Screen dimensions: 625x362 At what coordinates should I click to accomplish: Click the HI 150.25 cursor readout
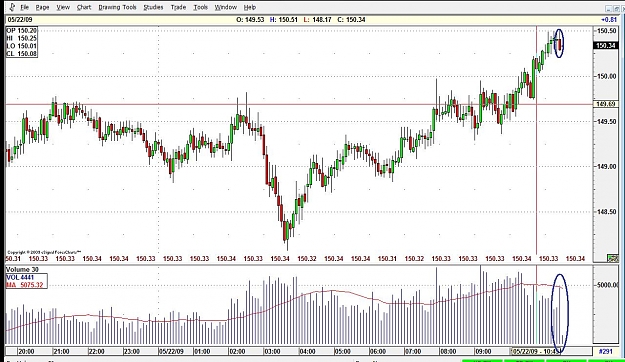(22, 38)
